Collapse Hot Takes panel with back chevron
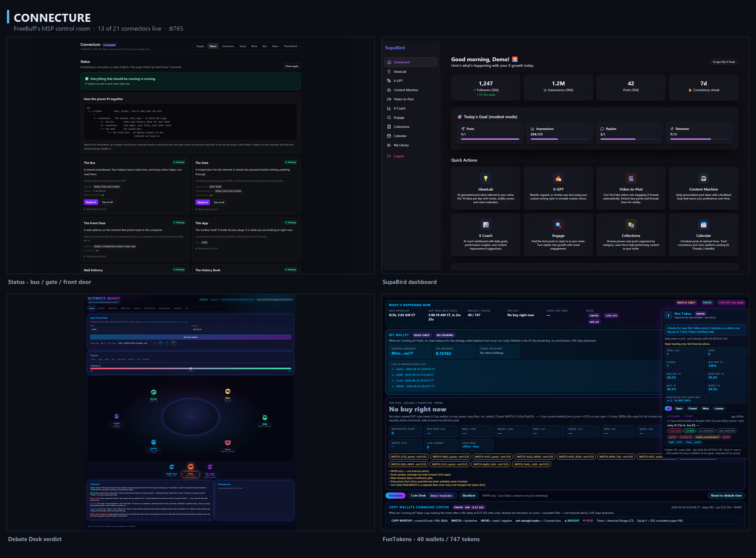 point(668,315)
